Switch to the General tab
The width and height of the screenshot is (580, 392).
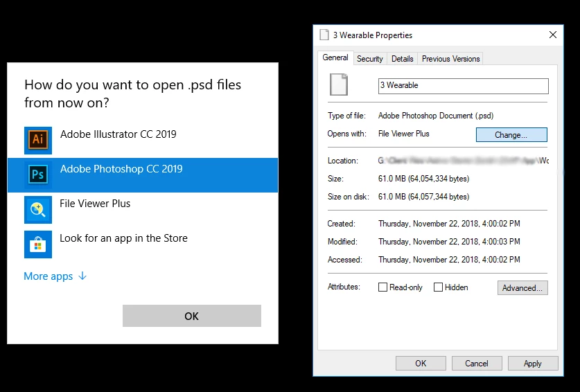click(x=335, y=57)
